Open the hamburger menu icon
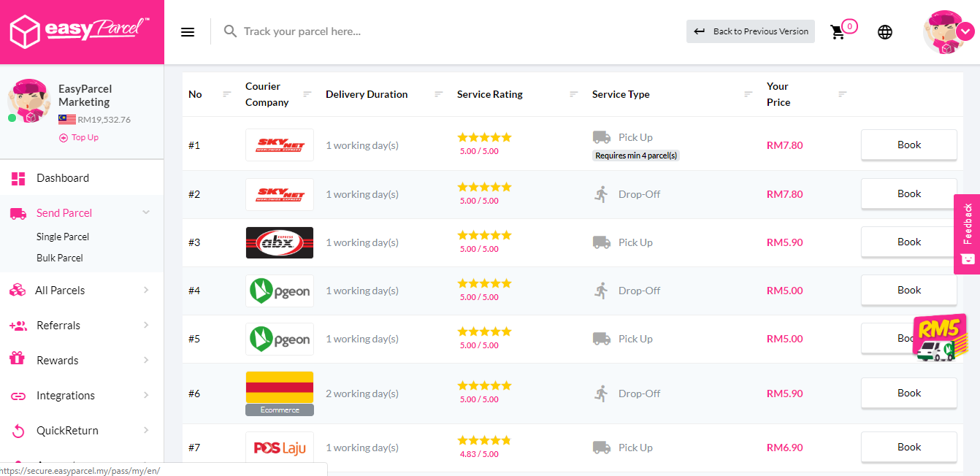Screen dimensions: 980x476 click(x=188, y=32)
